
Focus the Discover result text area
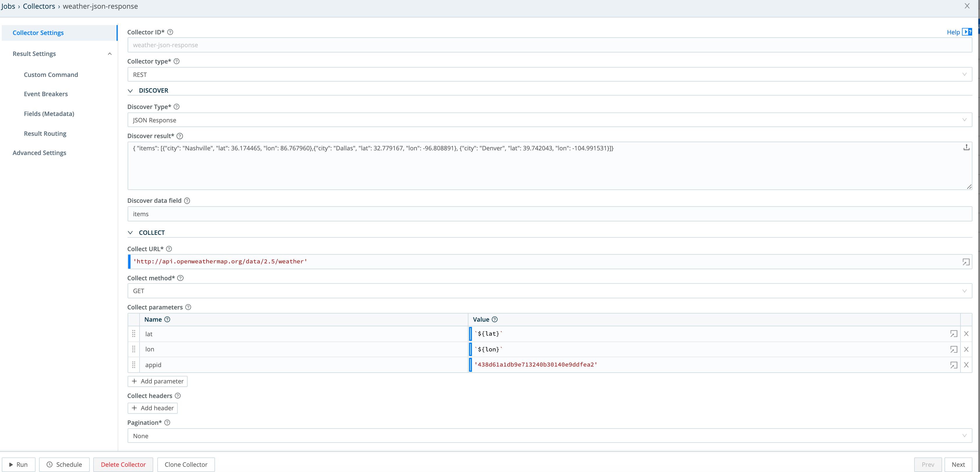(x=549, y=166)
